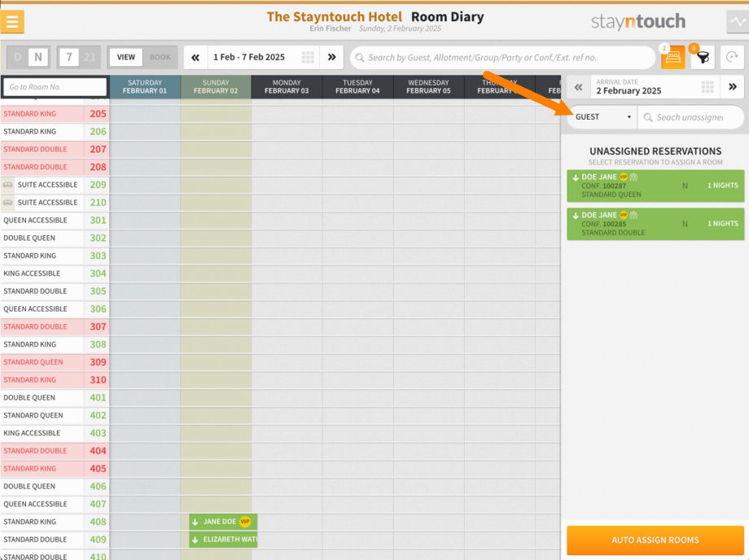Click the suite icon beside room 209
The image size is (749, 560).
pos(7,185)
